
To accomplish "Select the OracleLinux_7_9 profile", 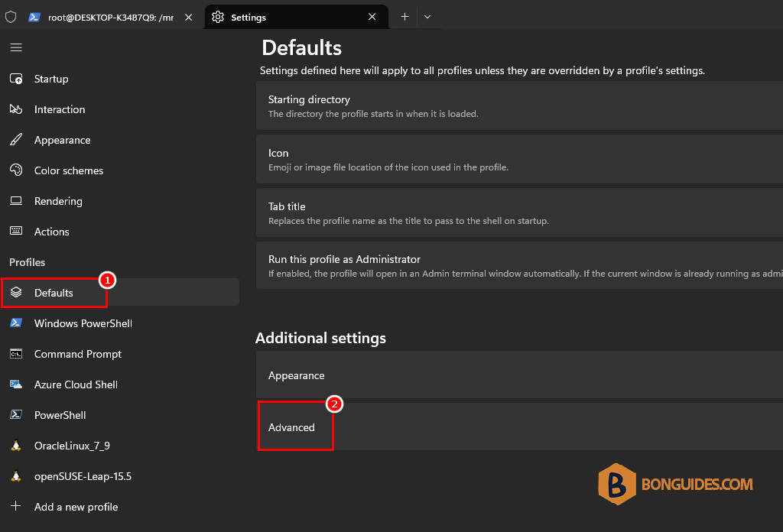I will [120, 445].
